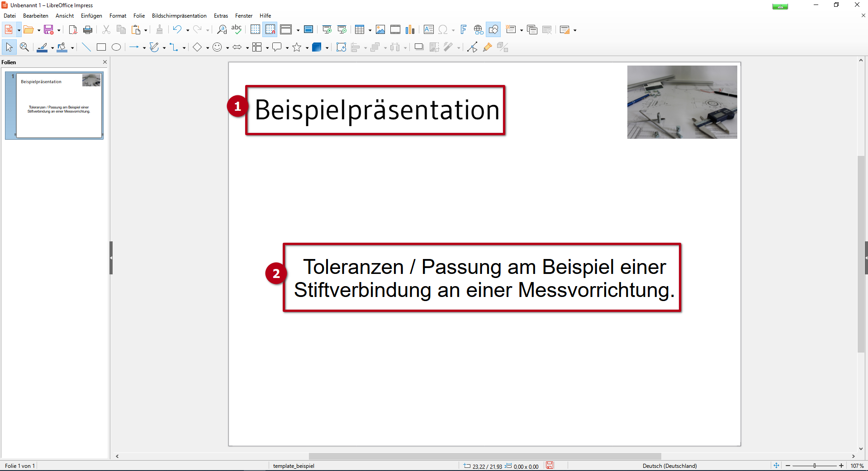Insert an image on the slide
Screen dimensions: 868x471
[x=380, y=29]
